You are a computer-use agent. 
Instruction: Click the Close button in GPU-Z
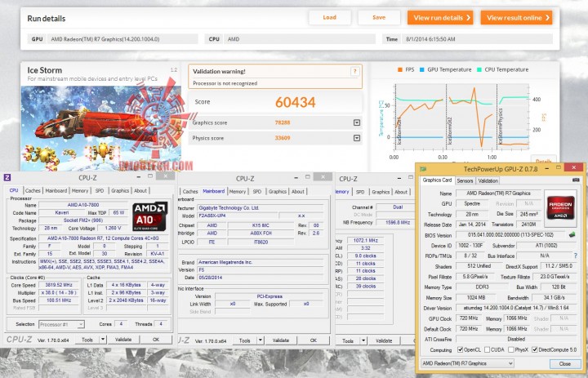click(x=565, y=363)
